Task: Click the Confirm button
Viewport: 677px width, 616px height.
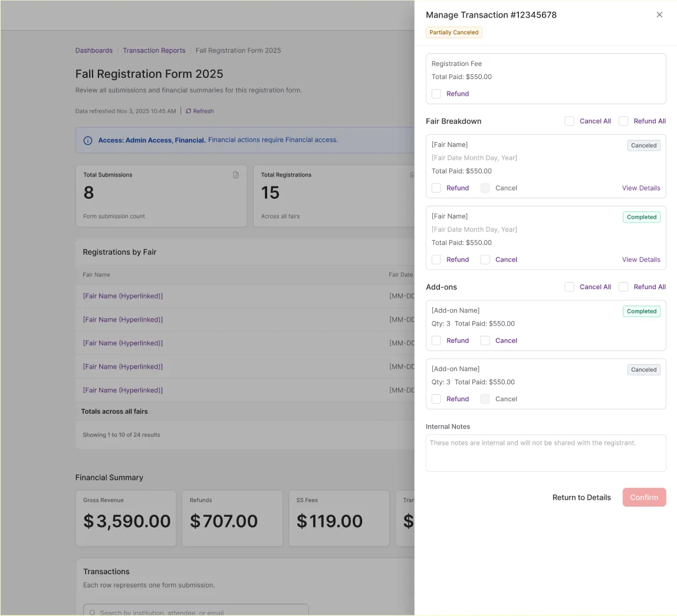Action: click(x=644, y=497)
